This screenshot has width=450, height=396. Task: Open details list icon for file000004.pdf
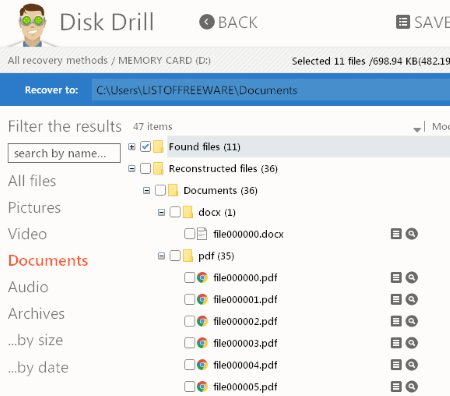pos(396,365)
